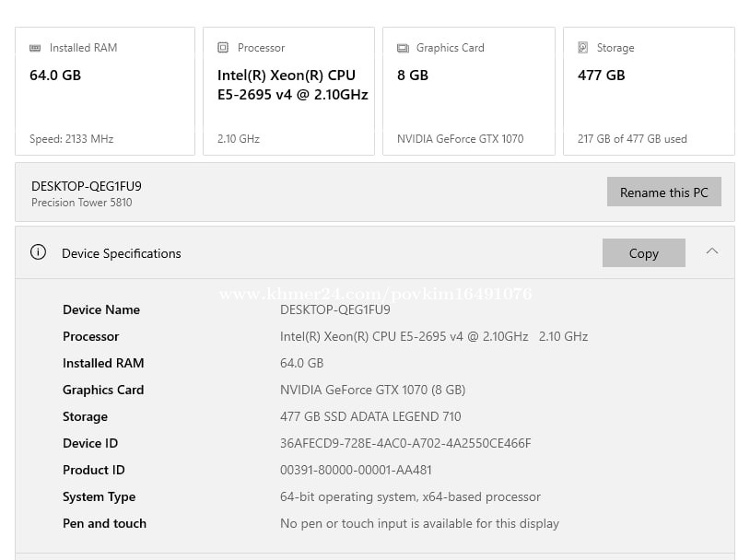Click the Precision Tower 5810 model text
The image size is (750, 560).
point(82,203)
